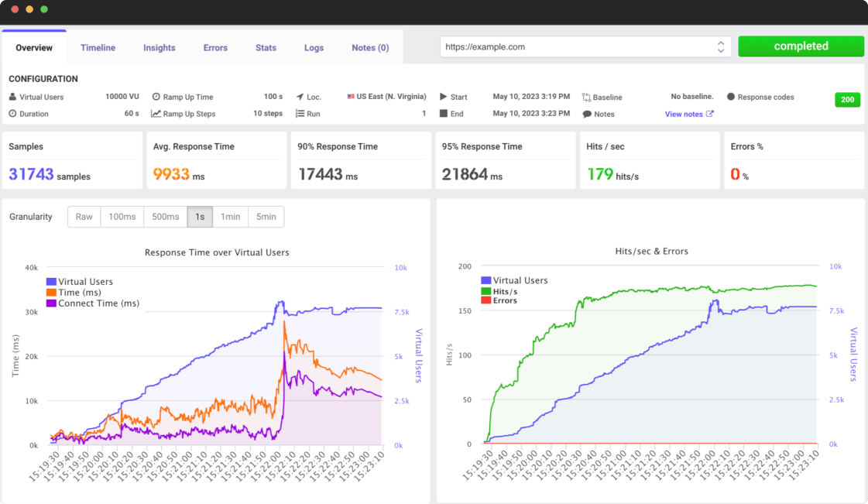Toggle the red Errors legend swatch
Image resolution: width=868 pixels, height=504 pixels.
(486, 300)
